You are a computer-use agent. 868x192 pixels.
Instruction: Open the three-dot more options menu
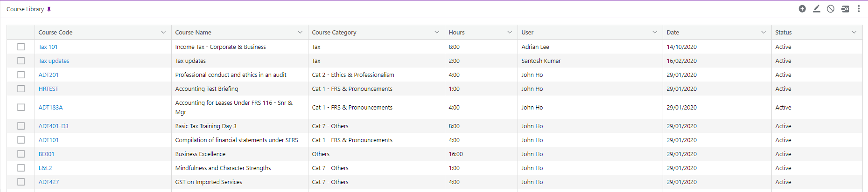(859, 9)
